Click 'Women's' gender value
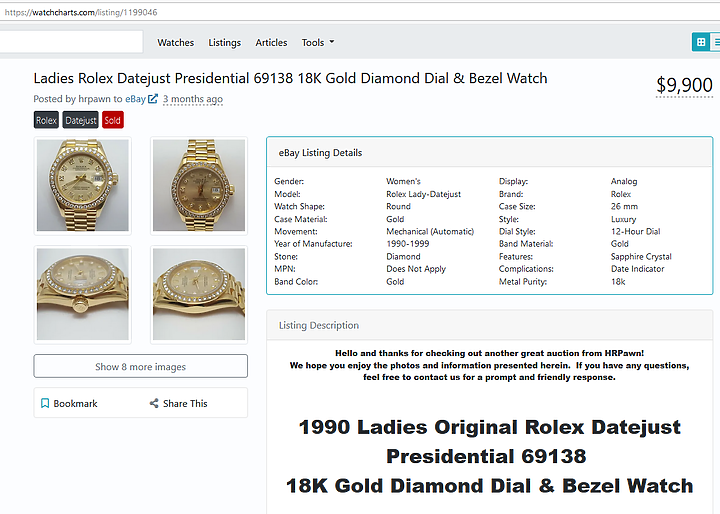 point(403,181)
